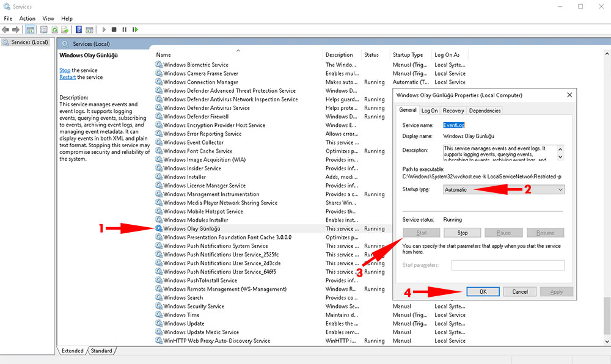Screen dimensions: 611x364
Task: Toggle the Show/Hide Action Pane toolbar icon
Action: pyautogui.click(x=89, y=29)
